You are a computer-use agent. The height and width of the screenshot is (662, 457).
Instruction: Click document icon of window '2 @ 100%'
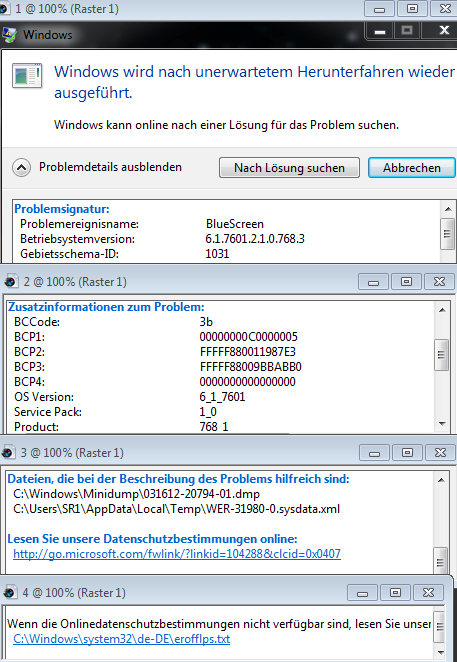pyautogui.click(x=11, y=282)
